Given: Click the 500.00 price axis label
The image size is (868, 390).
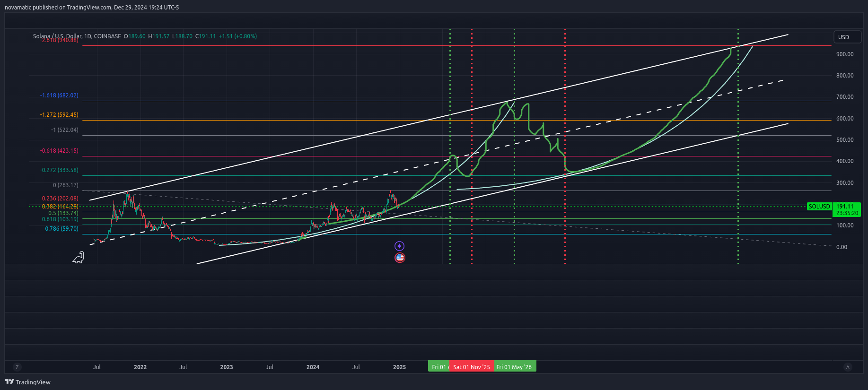Looking at the screenshot, I should click(845, 140).
